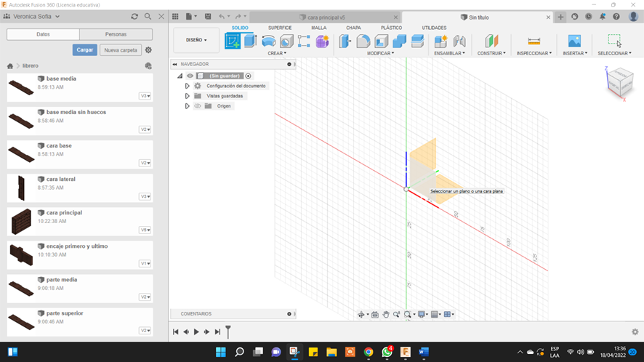The image size is (644, 362).
Task: Select the Hole tool
Action: coord(286,41)
